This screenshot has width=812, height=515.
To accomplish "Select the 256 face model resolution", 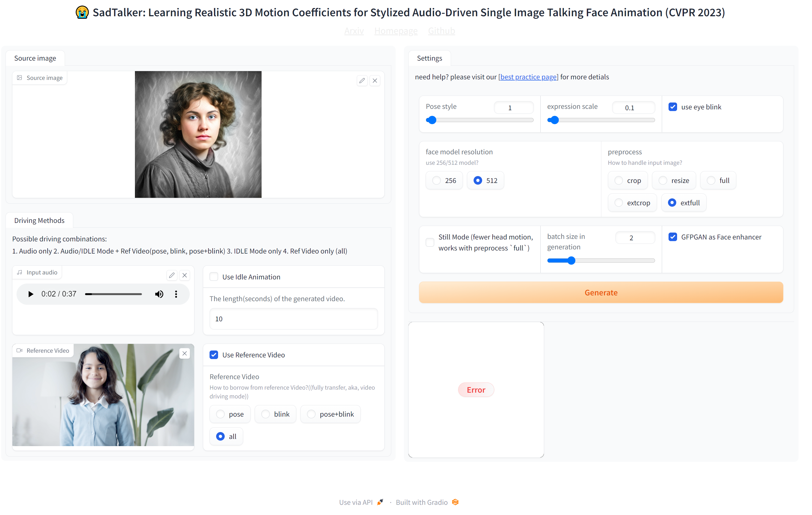I will tap(437, 180).
